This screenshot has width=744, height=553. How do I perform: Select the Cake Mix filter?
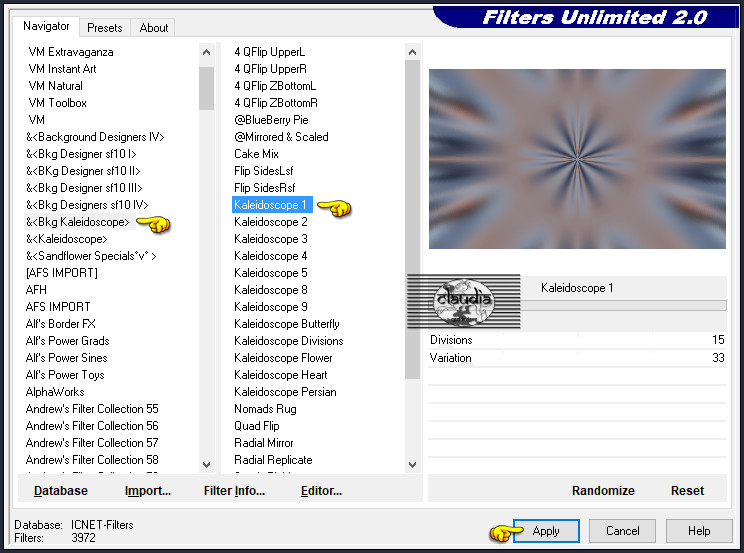256,154
